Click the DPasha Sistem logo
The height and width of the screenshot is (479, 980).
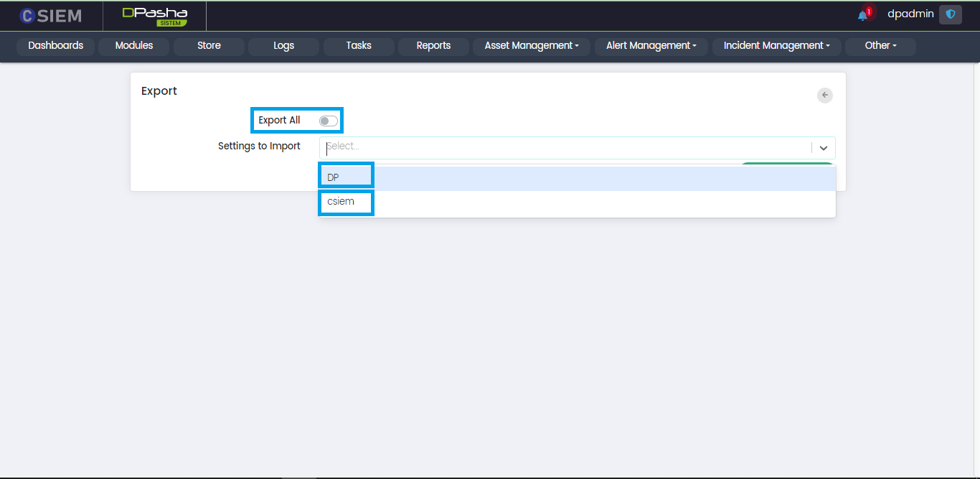click(x=154, y=16)
